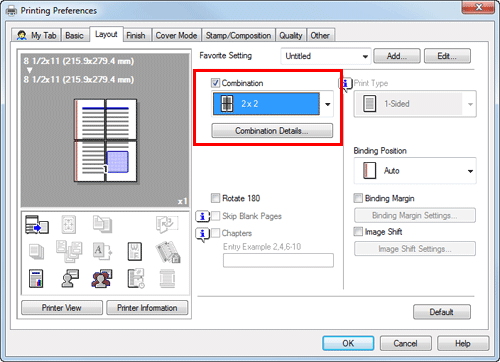Click the page layout preview image

pos(105,140)
